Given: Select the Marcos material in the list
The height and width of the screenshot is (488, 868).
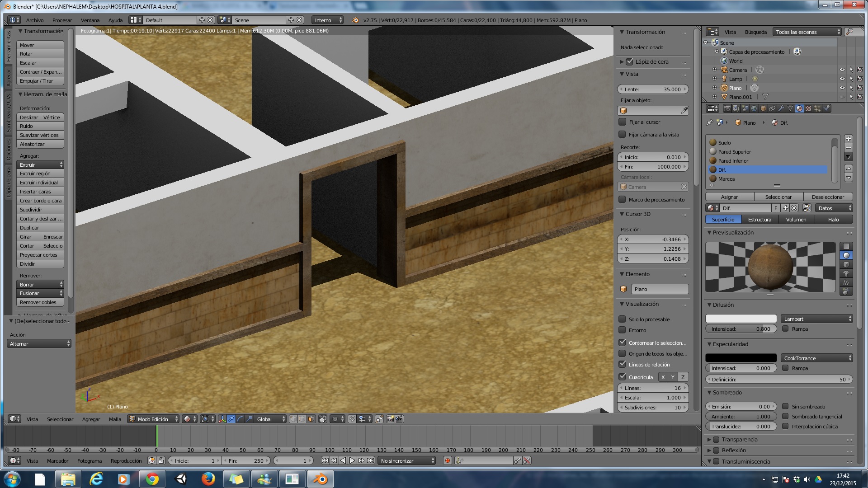Looking at the screenshot, I should pyautogui.click(x=726, y=179).
